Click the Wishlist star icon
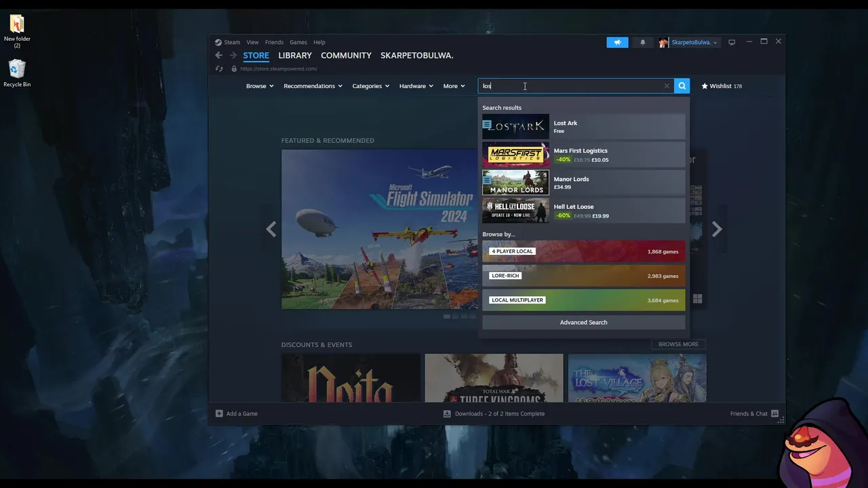This screenshot has height=488, width=868. pos(705,86)
